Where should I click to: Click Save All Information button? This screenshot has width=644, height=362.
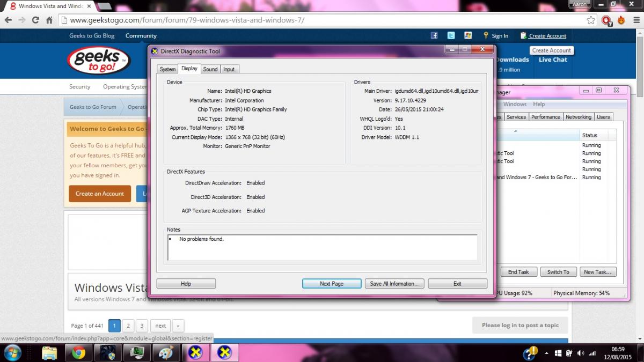coord(395,284)
